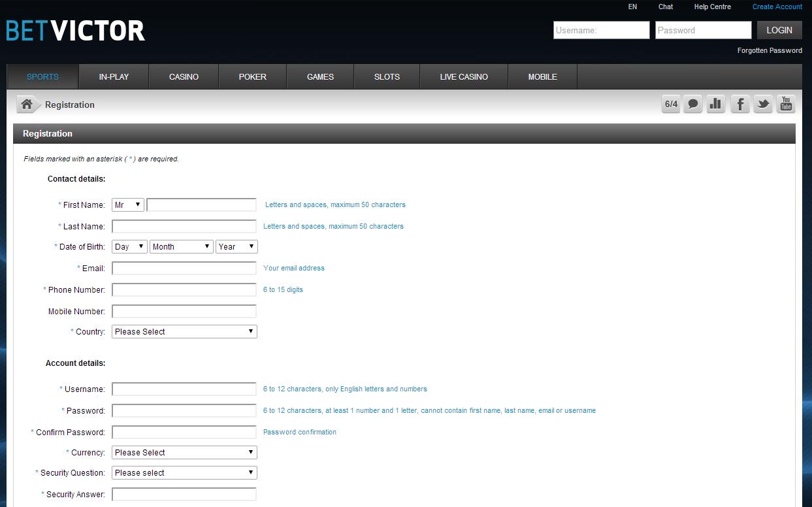Screen dimensions: 812x507
Task: Switch to the In-Play tab
Action: click(x=114, y=77)
